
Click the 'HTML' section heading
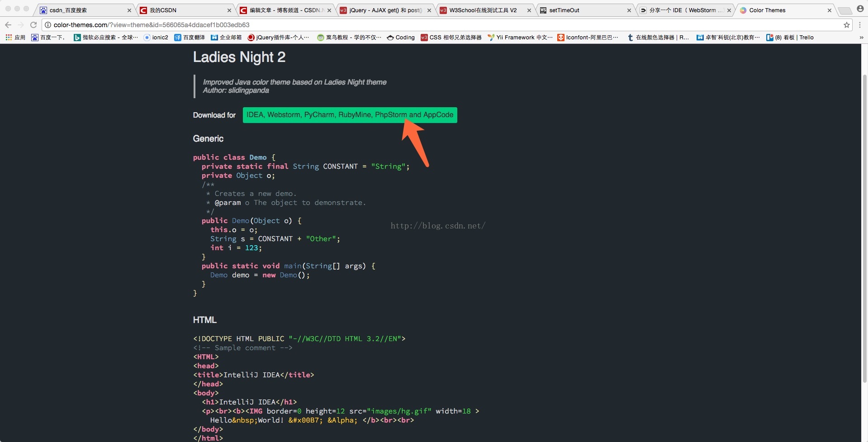(204, 320)
